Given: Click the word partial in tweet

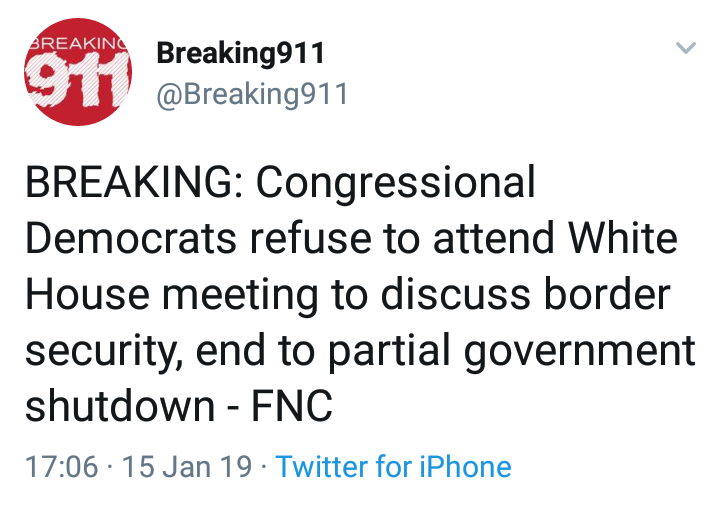Looking at the screenshot, I should [x=389, y=351].
